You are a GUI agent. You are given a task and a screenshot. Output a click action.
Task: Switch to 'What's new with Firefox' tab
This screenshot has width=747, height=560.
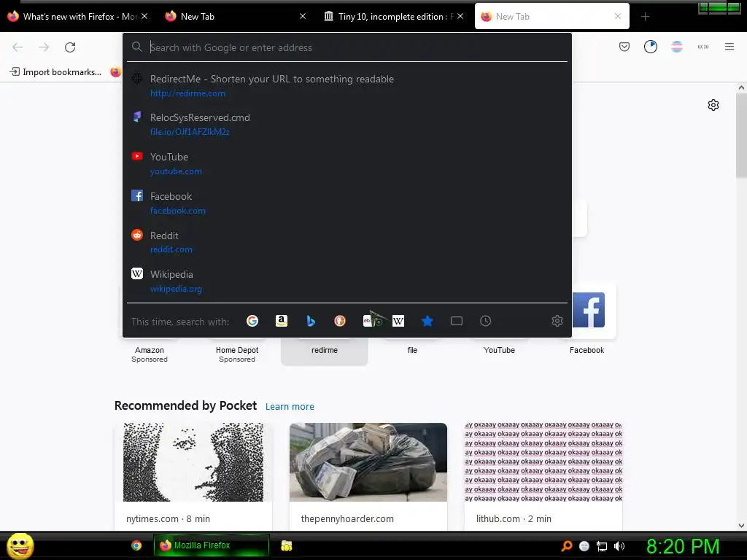[72, 17]
